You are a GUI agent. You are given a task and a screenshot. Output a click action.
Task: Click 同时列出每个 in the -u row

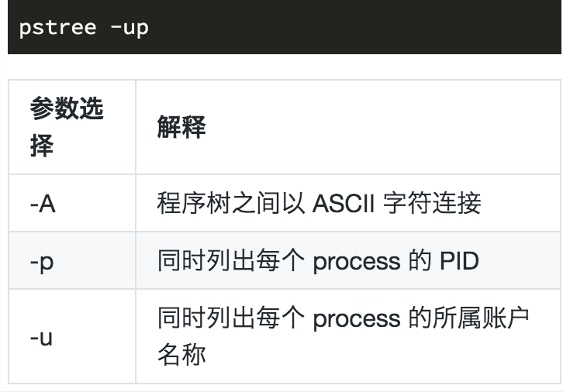231,318
